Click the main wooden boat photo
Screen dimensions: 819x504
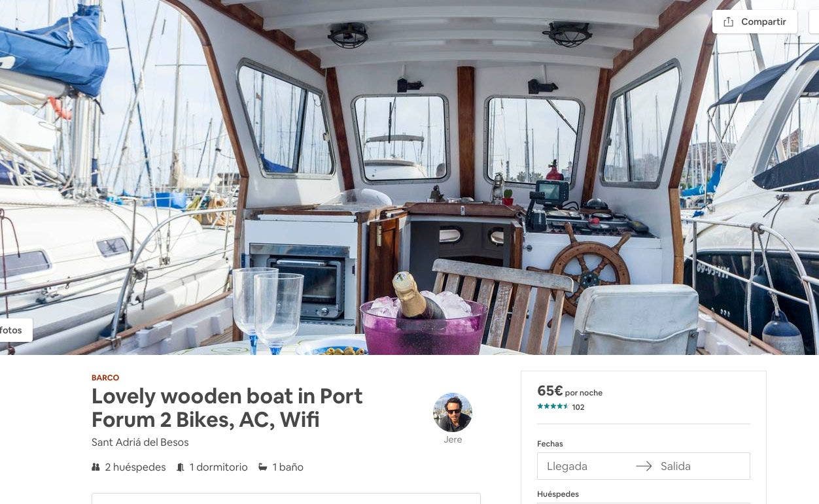point(409,177)
